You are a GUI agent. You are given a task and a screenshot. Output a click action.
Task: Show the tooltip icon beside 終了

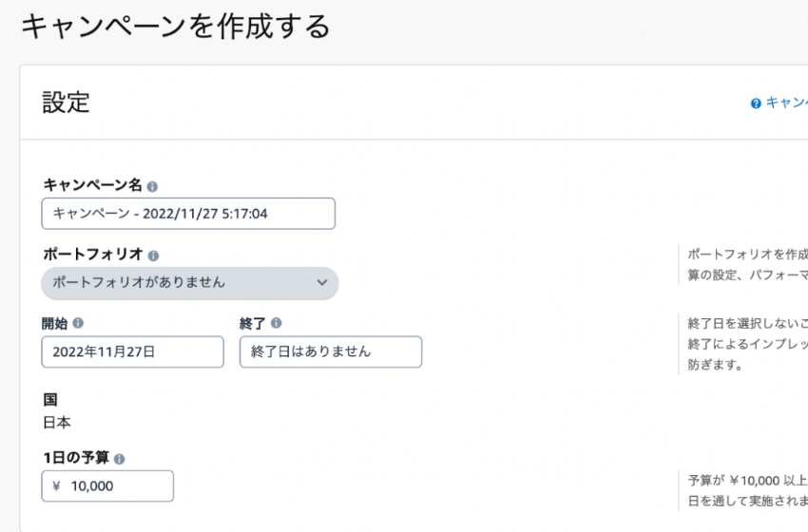[277, 323]
